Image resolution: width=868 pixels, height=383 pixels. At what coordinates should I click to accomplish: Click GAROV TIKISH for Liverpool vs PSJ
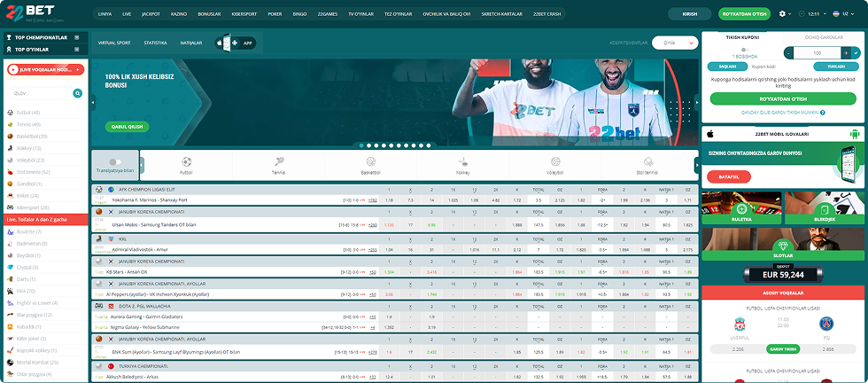click(x=782, y=349)
